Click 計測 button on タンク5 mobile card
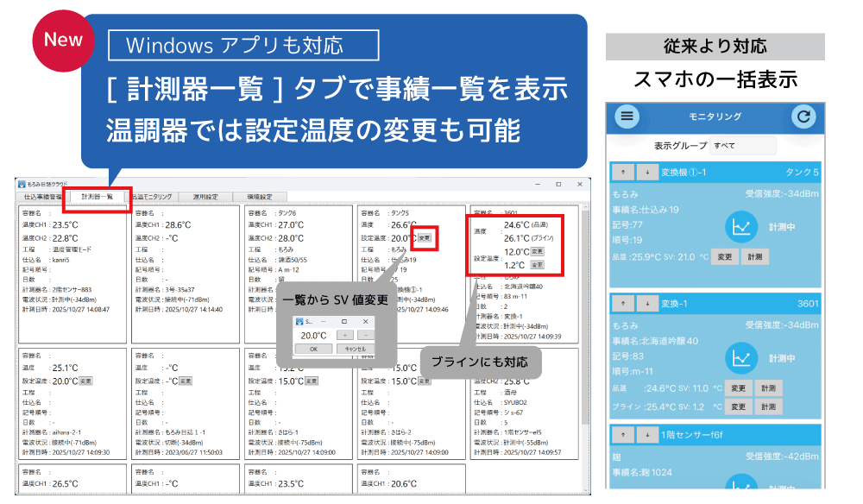 point(754,257)
